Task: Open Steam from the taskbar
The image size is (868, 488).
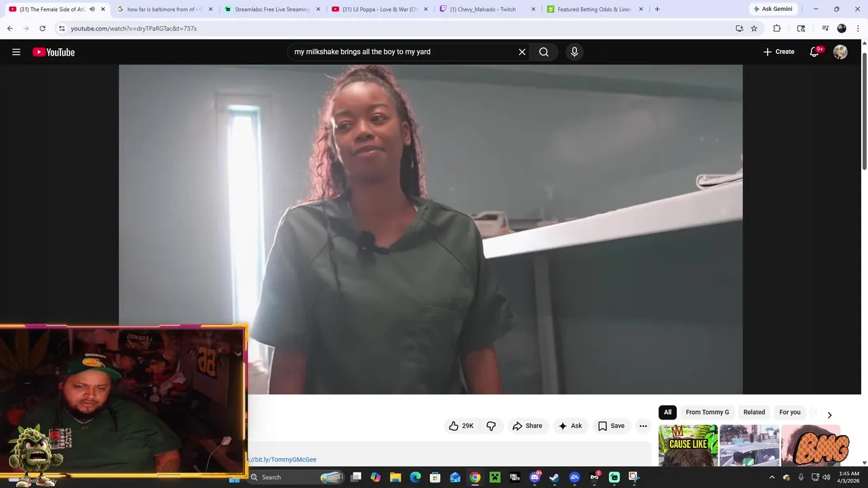Action: tap(555, 477)
